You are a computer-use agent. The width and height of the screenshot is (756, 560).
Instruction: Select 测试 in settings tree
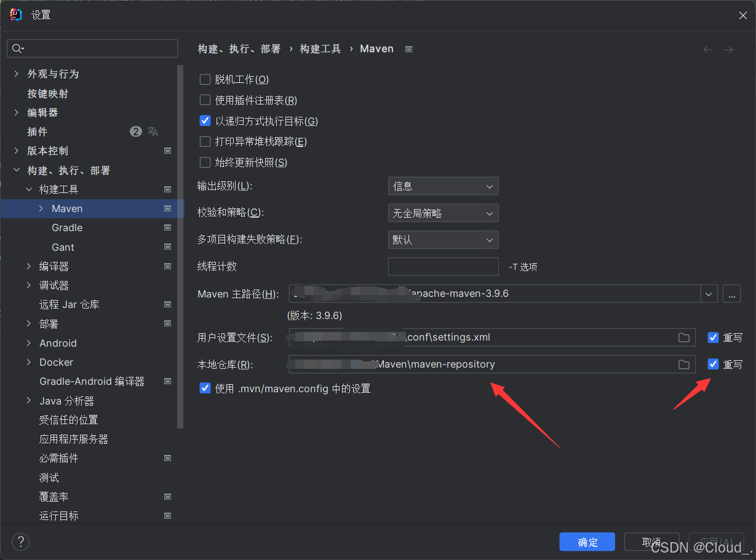(x=49, y=478)
